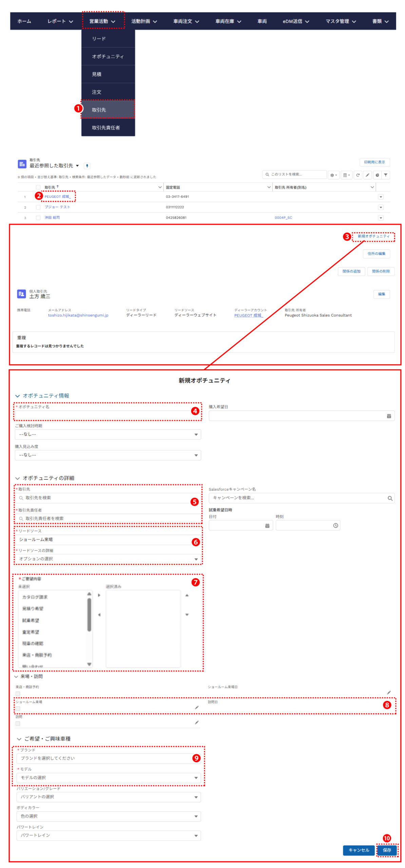Check the ショールーム来場 checkbox
The image size is (405, 868).
point(18,708)
